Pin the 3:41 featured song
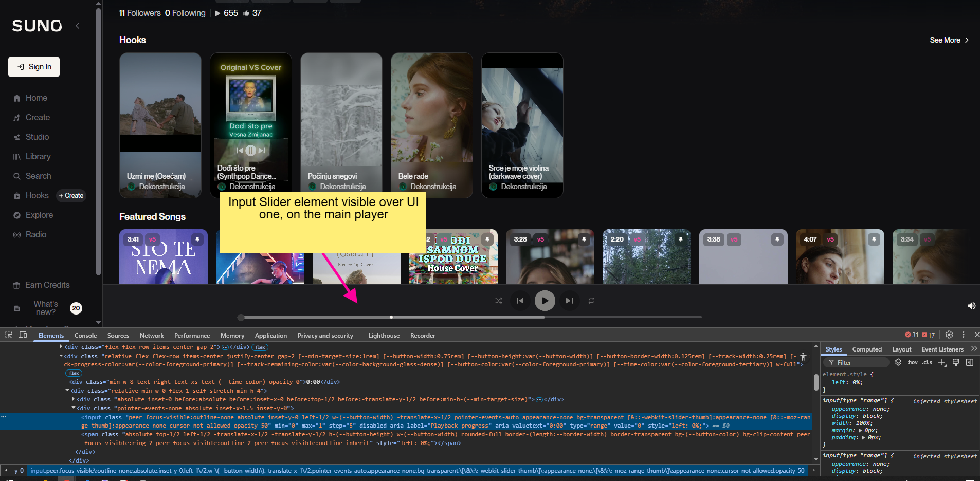The height and width of the screenshot is (481, 980). [x=197, y=239]
